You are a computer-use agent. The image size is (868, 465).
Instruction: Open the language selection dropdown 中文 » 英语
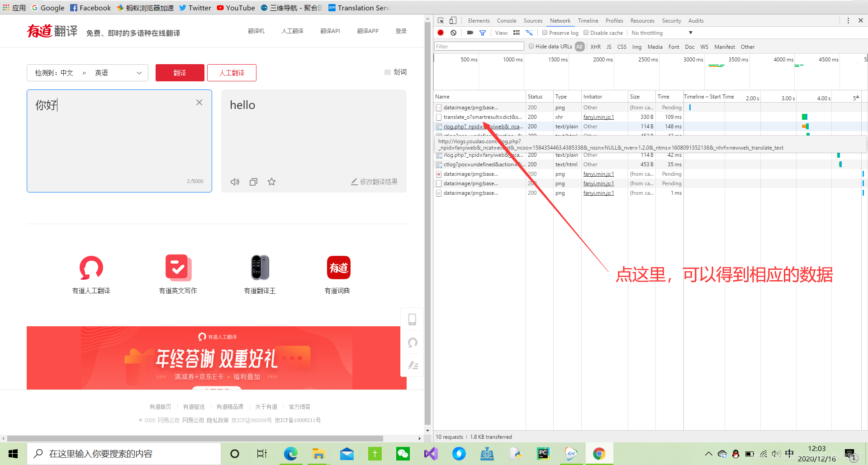click(88, 73)
